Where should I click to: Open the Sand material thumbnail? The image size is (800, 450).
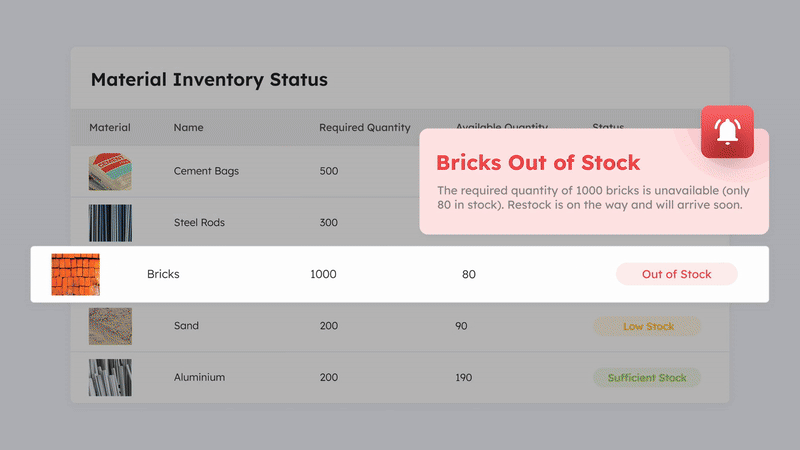point(110,326)
